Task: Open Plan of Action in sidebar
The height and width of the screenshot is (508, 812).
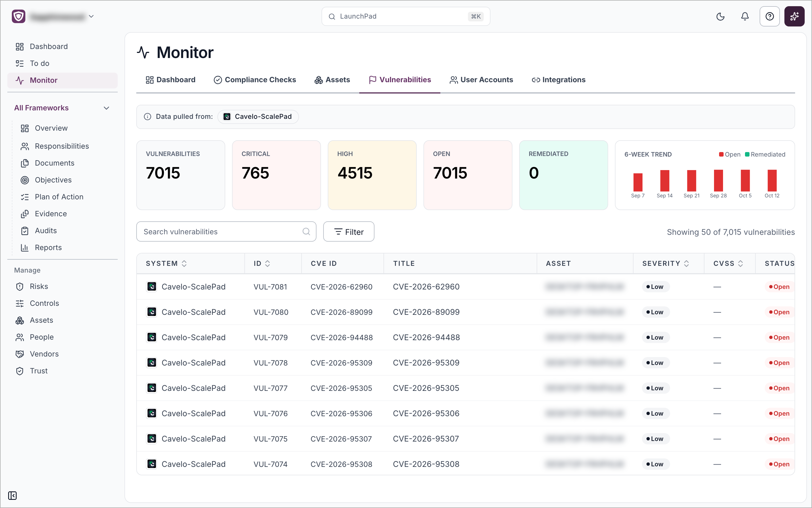Action: [x=67, y=197]
